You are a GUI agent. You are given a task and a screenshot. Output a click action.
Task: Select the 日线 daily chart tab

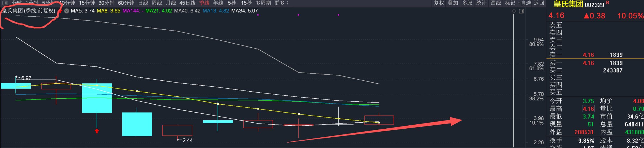(x=143, y=3)
